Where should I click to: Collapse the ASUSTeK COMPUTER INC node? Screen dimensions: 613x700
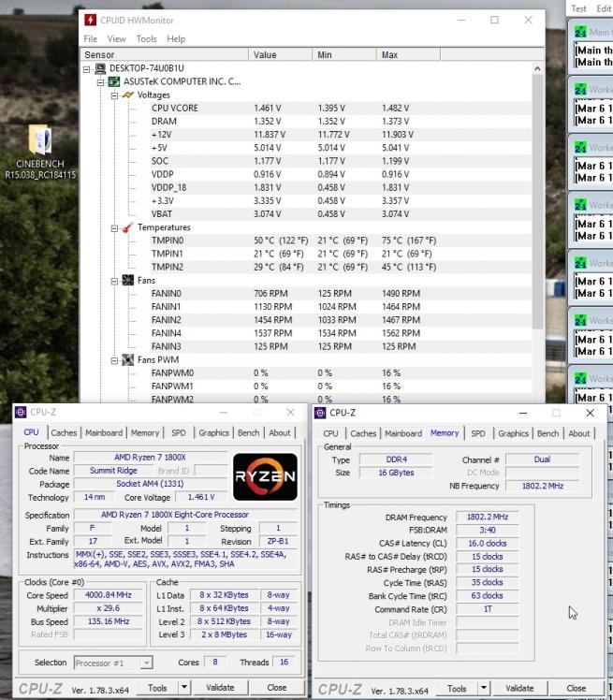pyautogui.click(x=100, y=82)
